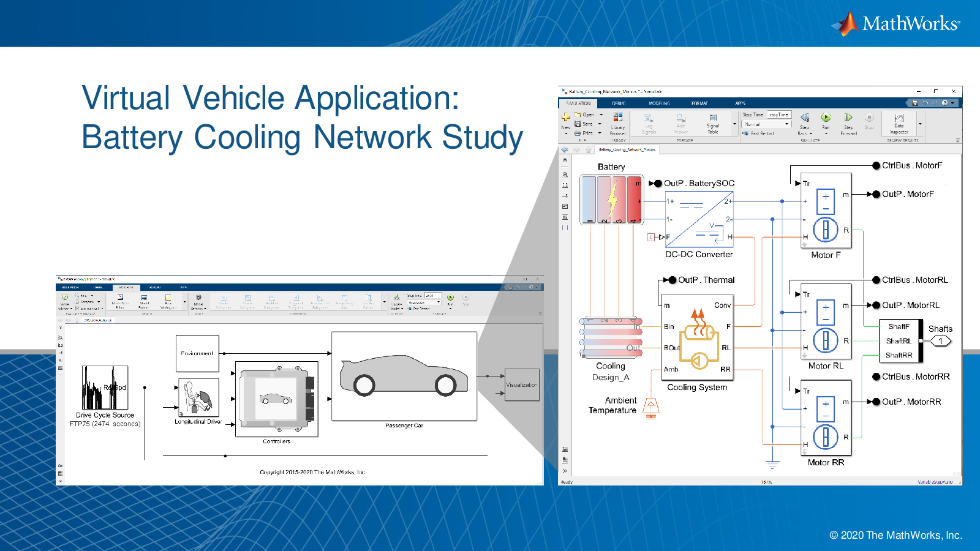Click Model Settings gear in the left window
Viewport: 980px width, 551px height.
click(x=198, y=302)
